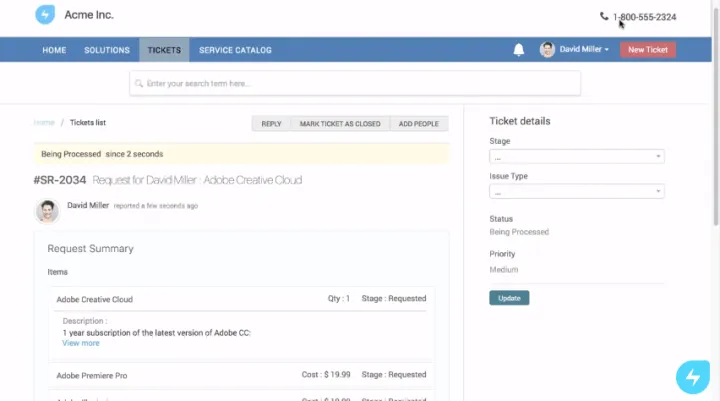The image size is (720, 401).
Task: Open the David Miller user menu
Action: coord(584,50)
